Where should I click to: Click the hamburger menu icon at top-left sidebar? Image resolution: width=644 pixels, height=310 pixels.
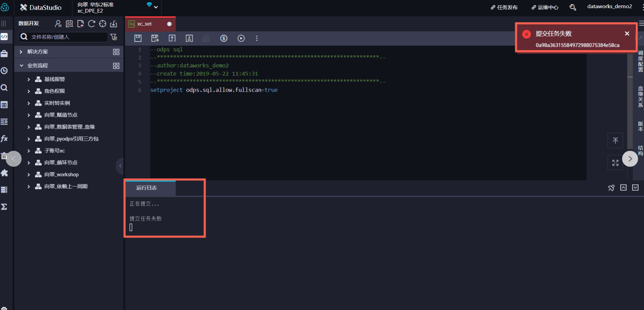pos(4,23)
